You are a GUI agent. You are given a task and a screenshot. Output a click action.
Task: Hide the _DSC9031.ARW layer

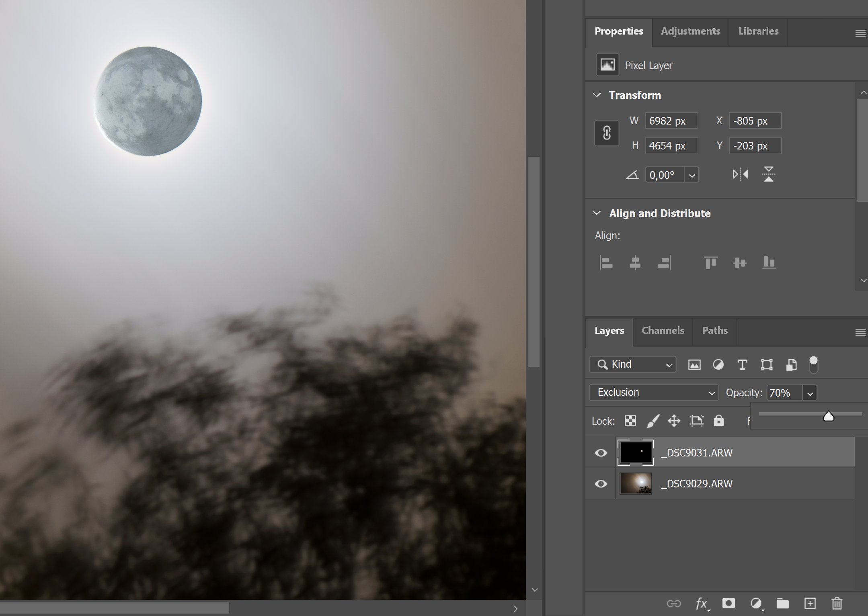pyautogui.click(x=600, y=452)
